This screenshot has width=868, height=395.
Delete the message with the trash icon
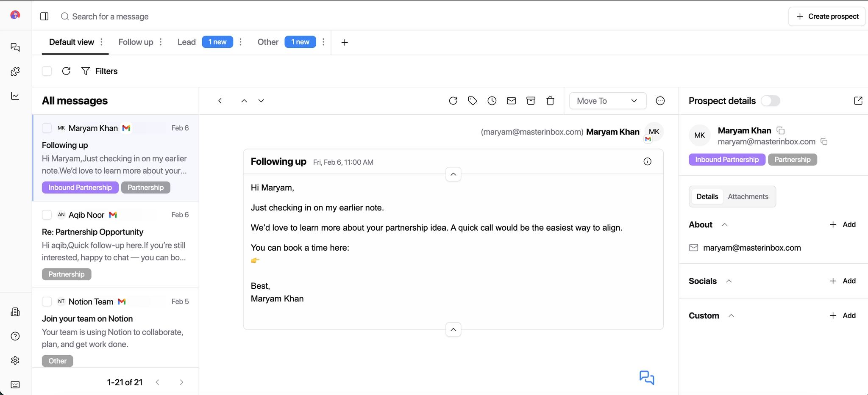pyautogui.click(x=550, y=101)
